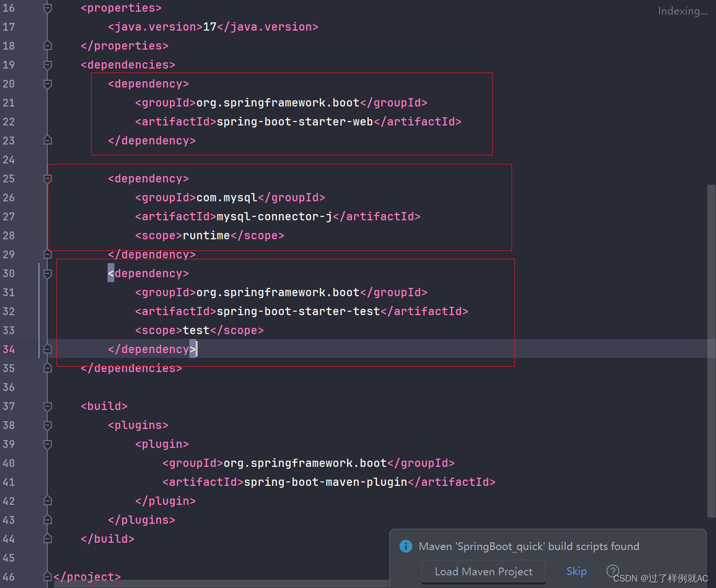716x588 pixels.
Task: Click the fold end marker on line 42
Action: [48, 501]
